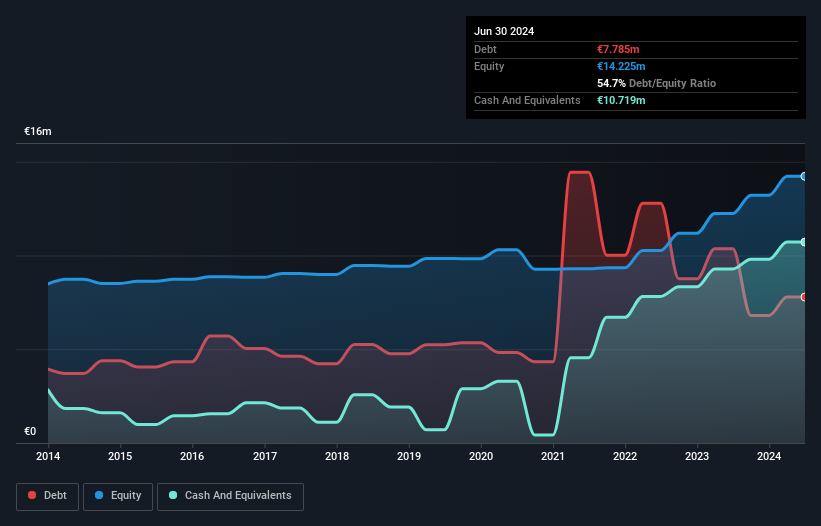Click the 2017 x-axis label

click(x=265, y=456)
